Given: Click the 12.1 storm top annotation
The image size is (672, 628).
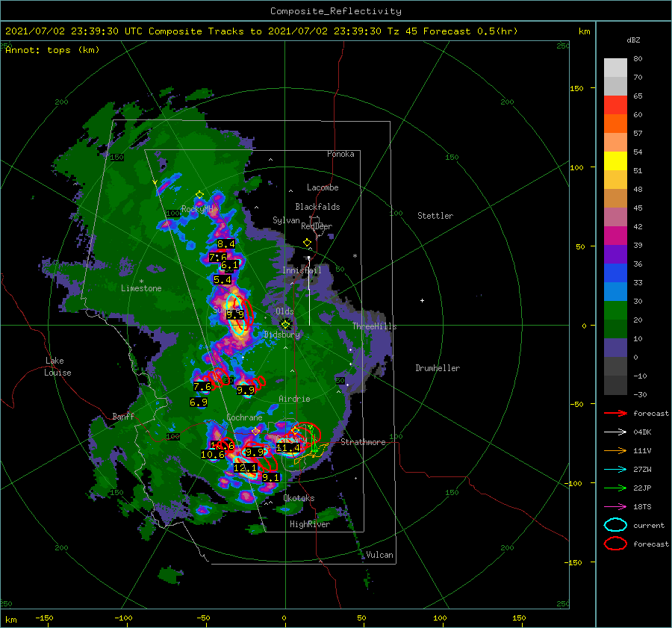Looking at the screenshot, I should click(x=246, y=467).
